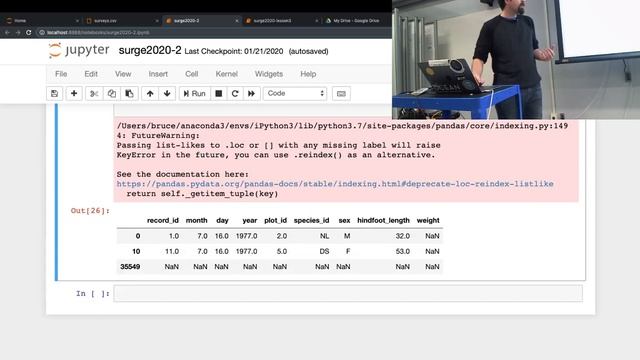
Task: Click row index 10
Action: [x=136, y=251]
